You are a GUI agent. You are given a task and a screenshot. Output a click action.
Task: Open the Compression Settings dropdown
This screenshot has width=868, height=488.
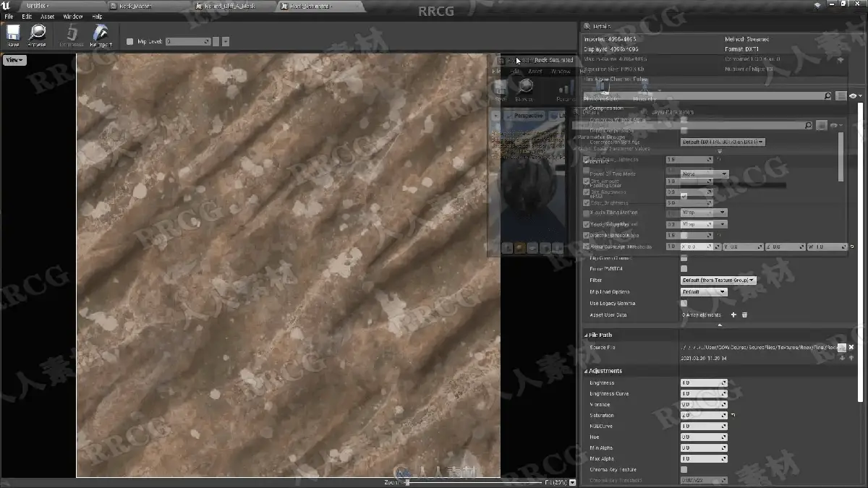tap(723, 142)
